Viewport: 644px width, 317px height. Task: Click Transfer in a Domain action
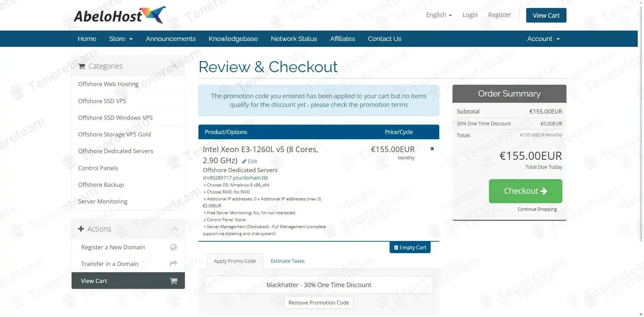128,264
